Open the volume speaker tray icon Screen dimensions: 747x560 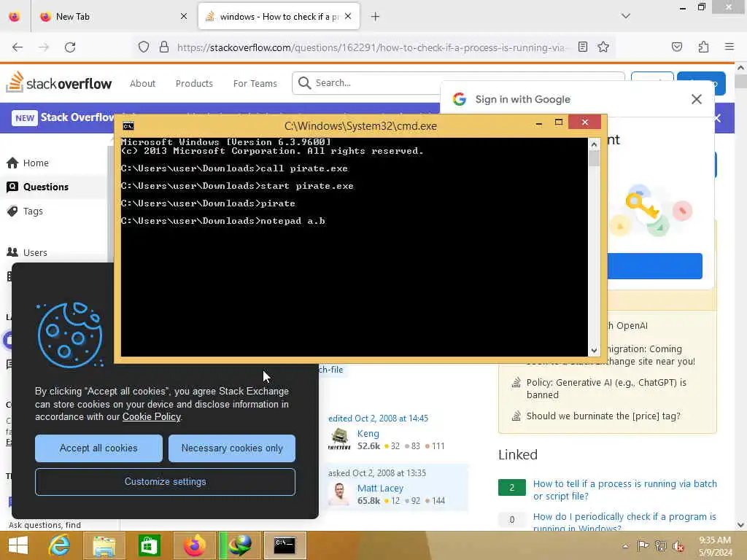(x=678, y=545)
